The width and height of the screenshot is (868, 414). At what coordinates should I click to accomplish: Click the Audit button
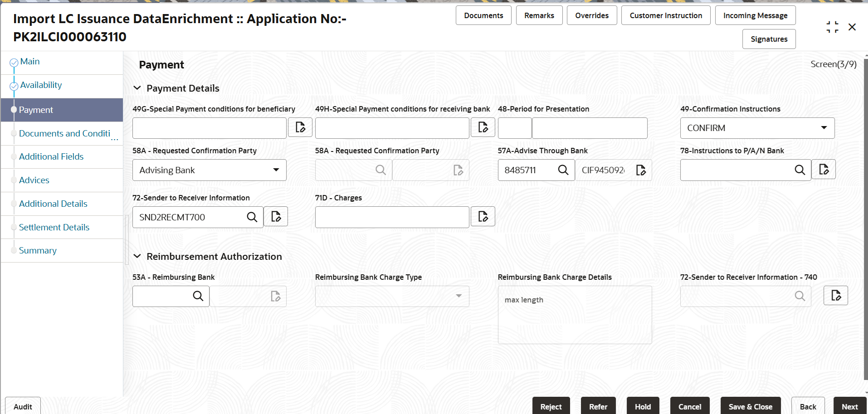(23, 406)
